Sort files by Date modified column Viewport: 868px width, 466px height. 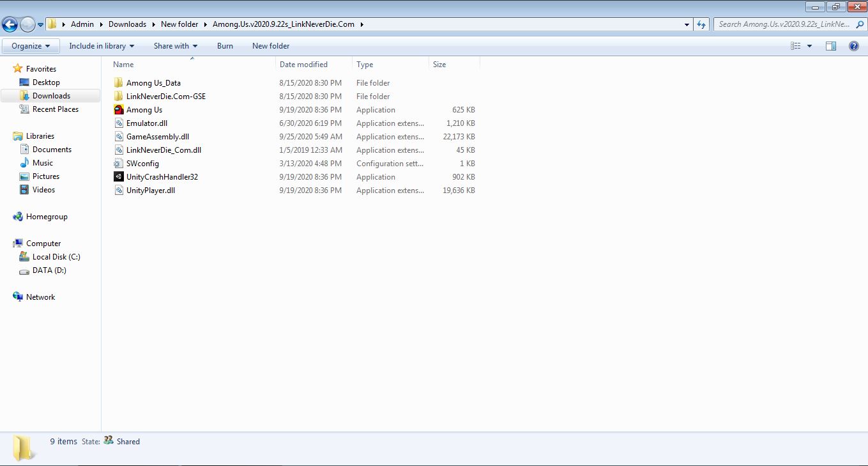303,65
